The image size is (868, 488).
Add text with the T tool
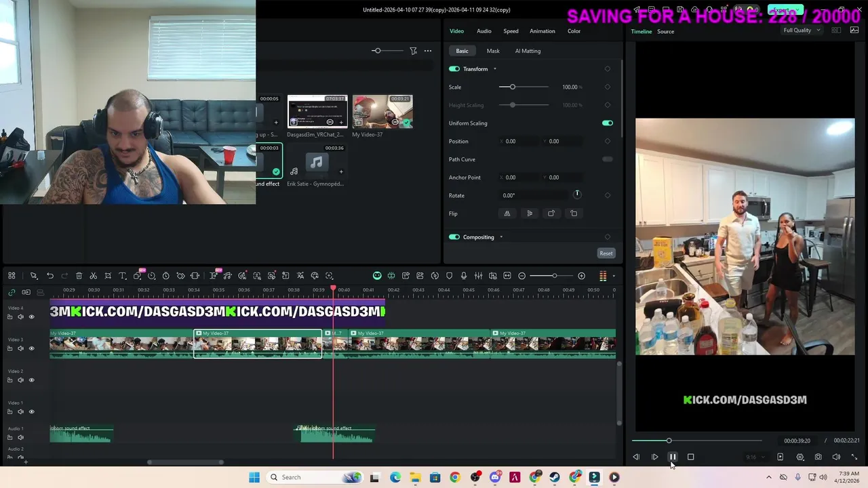(x=123, y=276)
